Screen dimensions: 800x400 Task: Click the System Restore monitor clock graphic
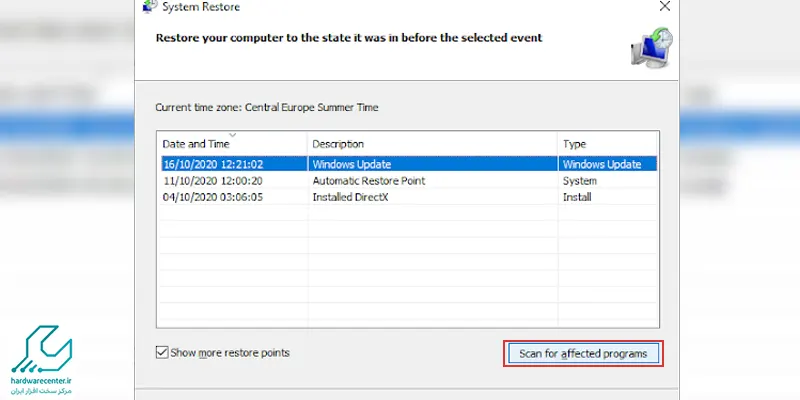(x=652, y=48)
